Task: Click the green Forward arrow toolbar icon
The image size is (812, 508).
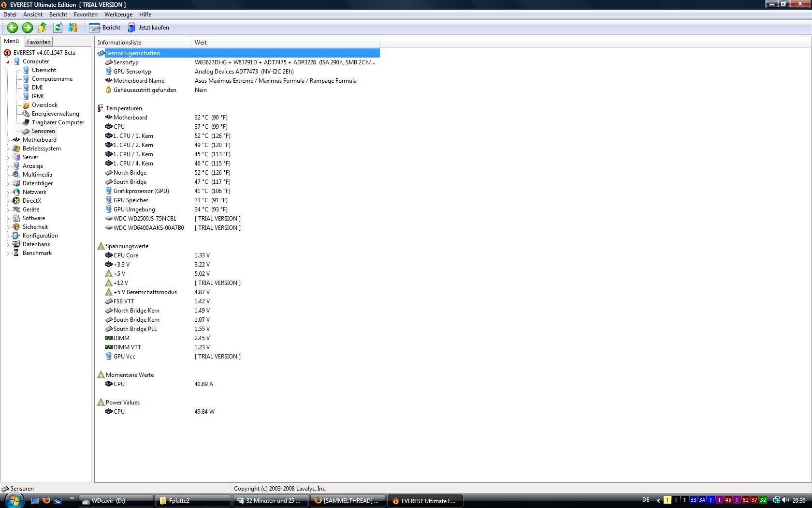Action: 28,28
